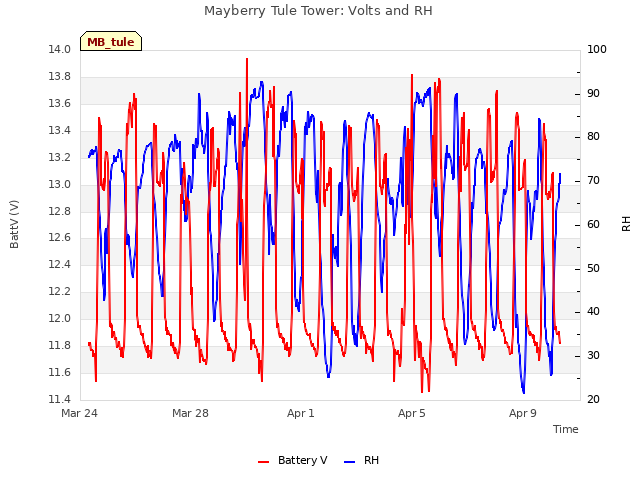The height and width of the screenshot is (480, 640).
Task: Click the 11.8 voltage tick label
Action: tap(60, 345)
